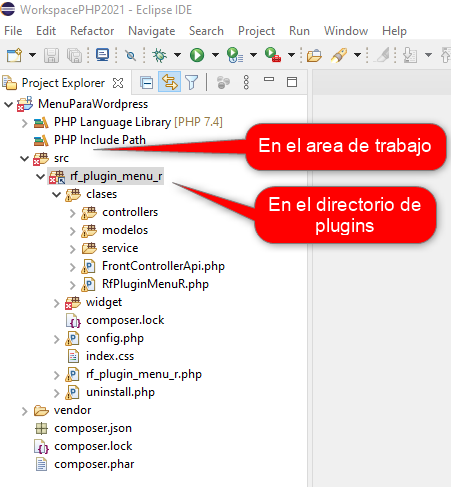Select index.css file
This screenshot has height=487, width=451.
click(x=110, y=356)
